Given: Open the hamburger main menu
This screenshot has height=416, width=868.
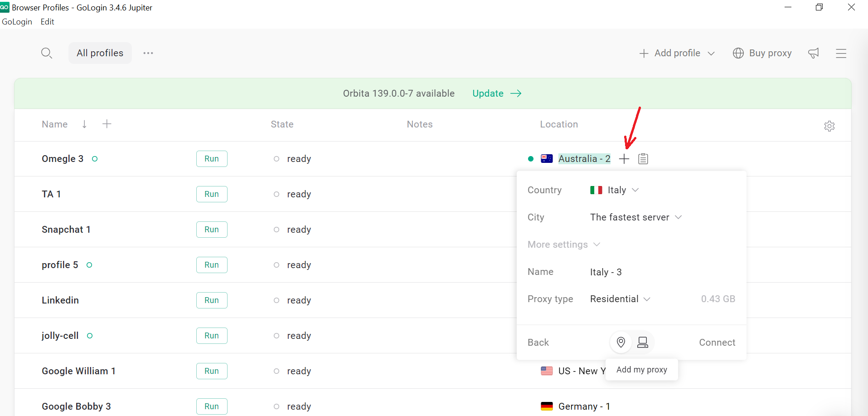Looking at the screenshot, I should pos(841,54).
